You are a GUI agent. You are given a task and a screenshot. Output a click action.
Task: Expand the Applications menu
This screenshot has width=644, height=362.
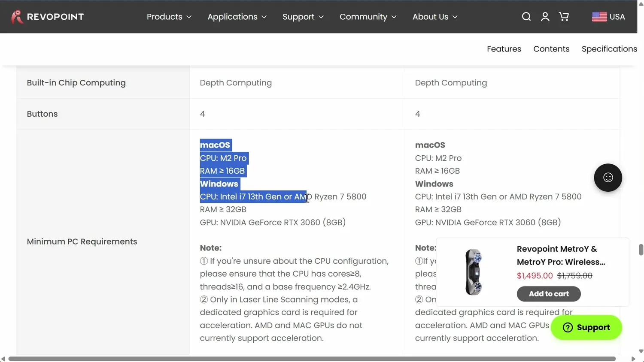(237, 17)
